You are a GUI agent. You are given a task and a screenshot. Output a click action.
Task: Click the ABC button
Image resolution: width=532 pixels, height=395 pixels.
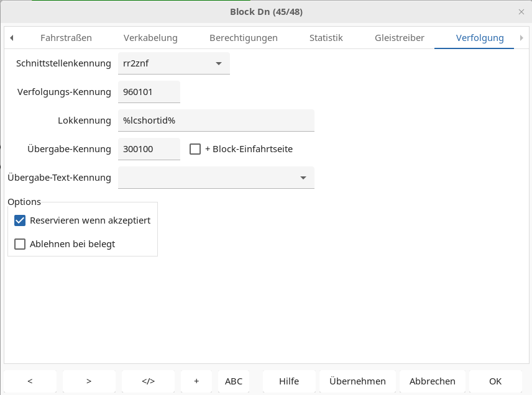[234, 381]
